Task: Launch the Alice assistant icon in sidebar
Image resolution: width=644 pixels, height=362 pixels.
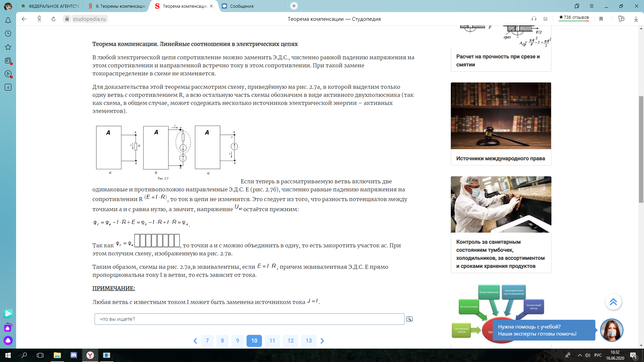Action: pos(8,341)
